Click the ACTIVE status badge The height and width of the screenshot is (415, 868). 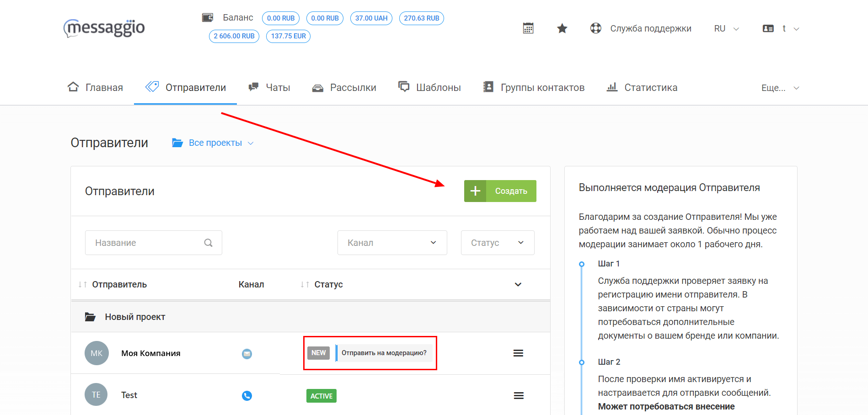pyautogui.click(x=321, y=396)
